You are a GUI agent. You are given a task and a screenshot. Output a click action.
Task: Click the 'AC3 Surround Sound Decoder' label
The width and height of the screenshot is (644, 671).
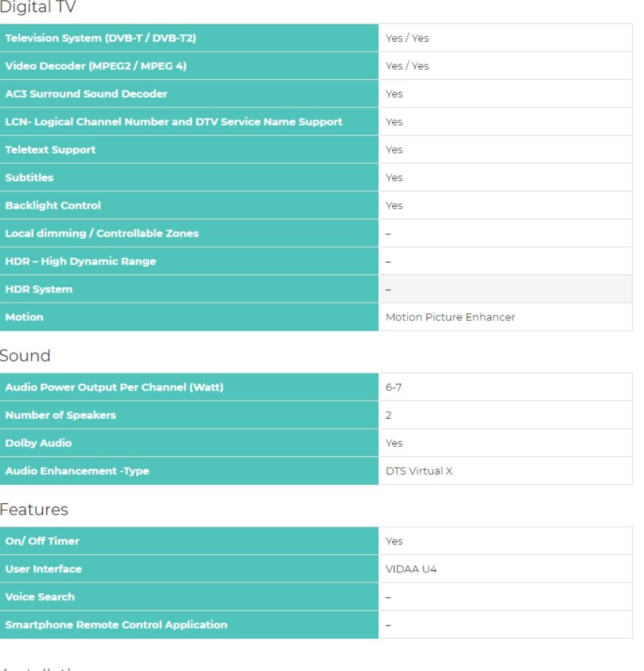tap(86, 94)
